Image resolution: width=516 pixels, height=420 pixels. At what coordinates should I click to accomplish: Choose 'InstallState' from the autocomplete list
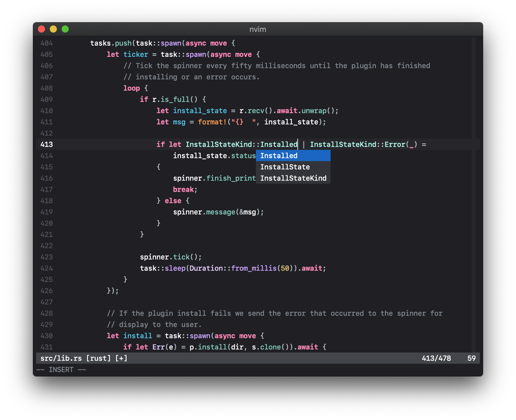[285, 167]
